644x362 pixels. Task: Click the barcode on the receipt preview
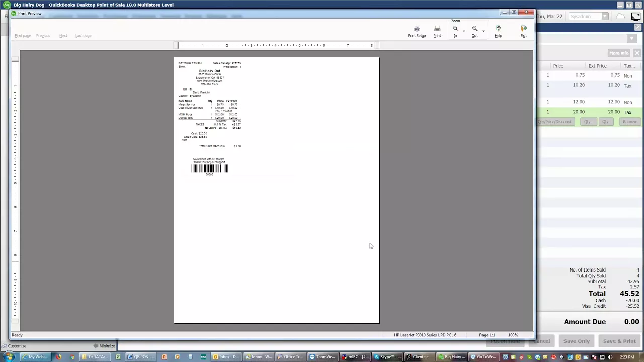click(209, 169)
